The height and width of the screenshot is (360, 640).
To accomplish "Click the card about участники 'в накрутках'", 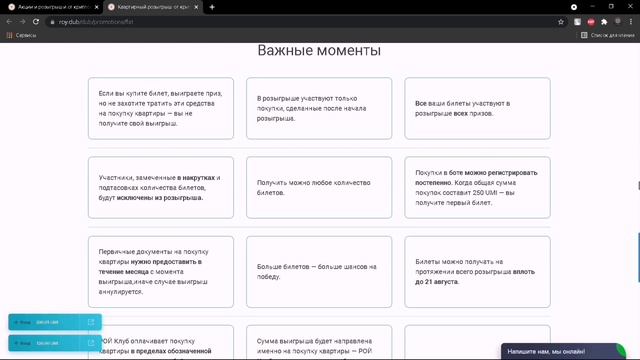I will pyautogui.click(x=161, y=187).
